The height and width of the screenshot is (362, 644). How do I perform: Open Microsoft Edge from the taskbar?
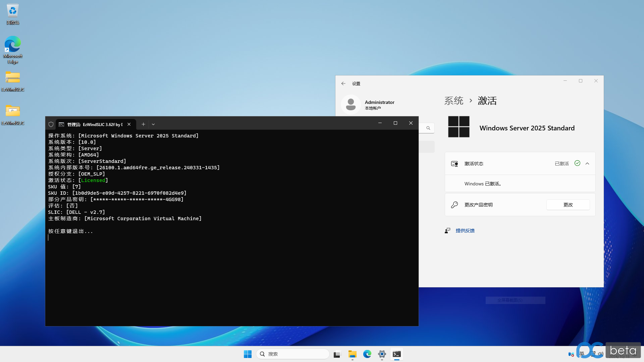tap(367, 354)
